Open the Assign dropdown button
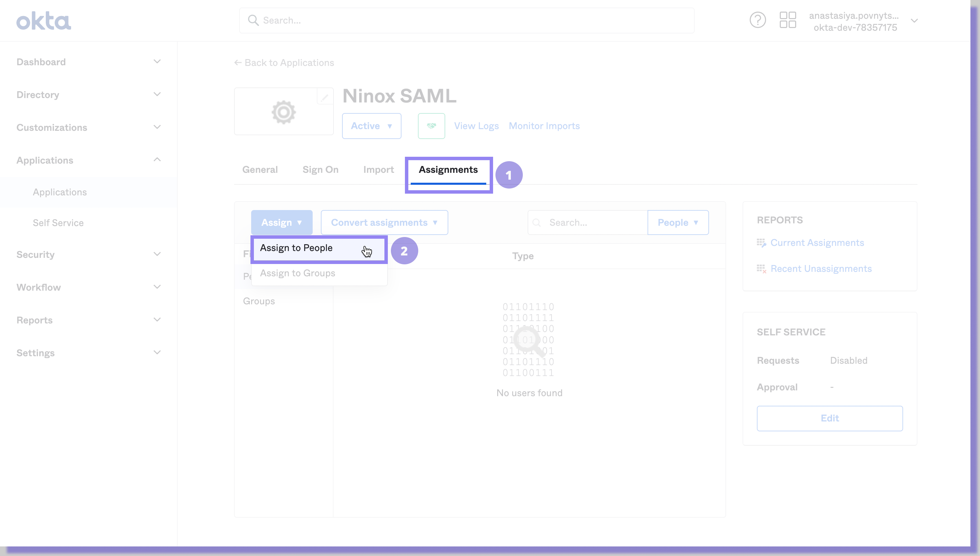The image size is (980, 556). coord(282,223)
